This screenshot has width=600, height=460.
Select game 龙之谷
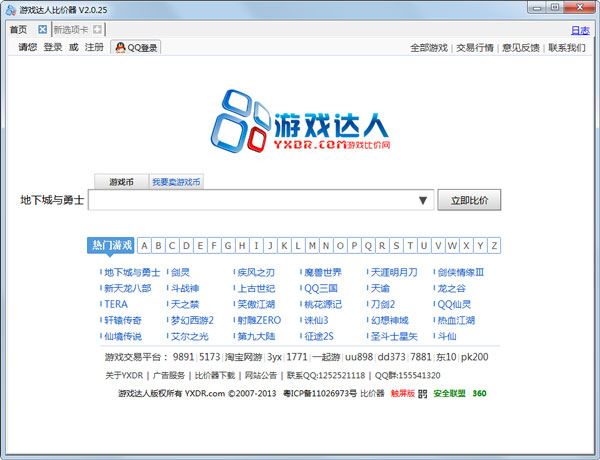tap(452, 288)
